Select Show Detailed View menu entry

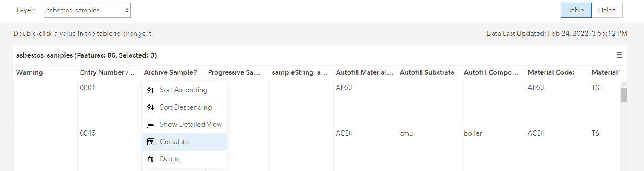(x=191, y=125)
